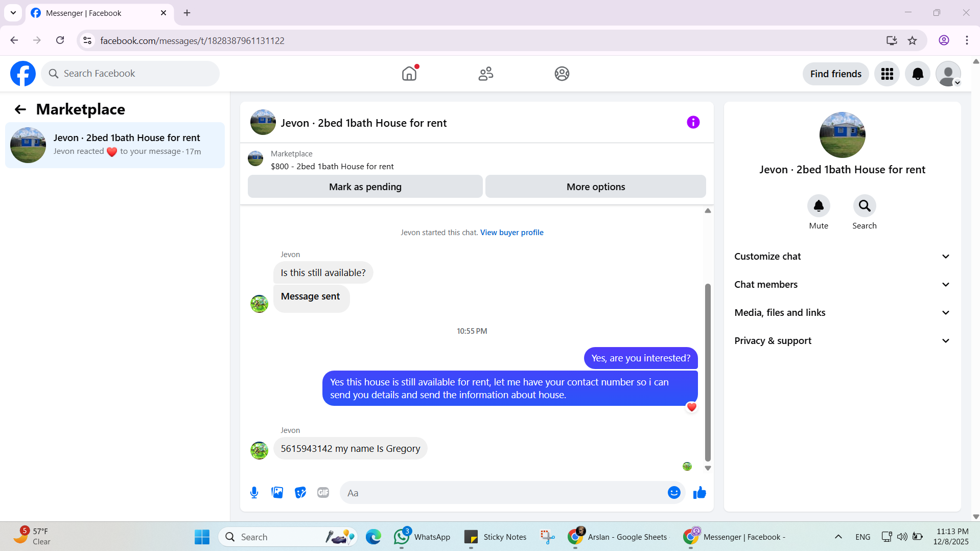Open the Chrome profile icon
Image resolution: width=980 pixels, height=551 pixels.
click(944, 40)
